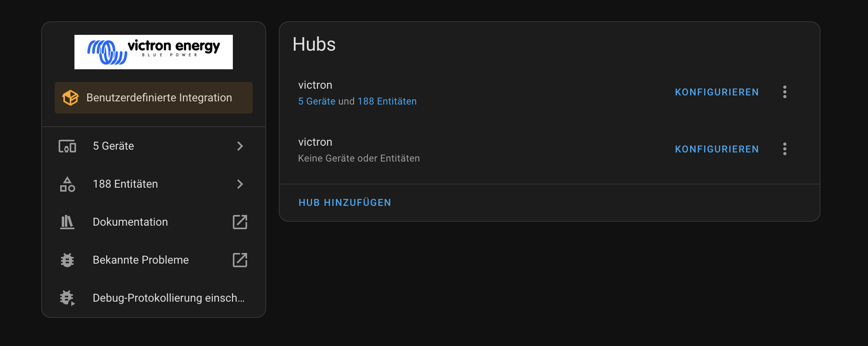Click the Dokumentation library icon
This screenshot has height=346, width=868.
[x=67, y=222]
